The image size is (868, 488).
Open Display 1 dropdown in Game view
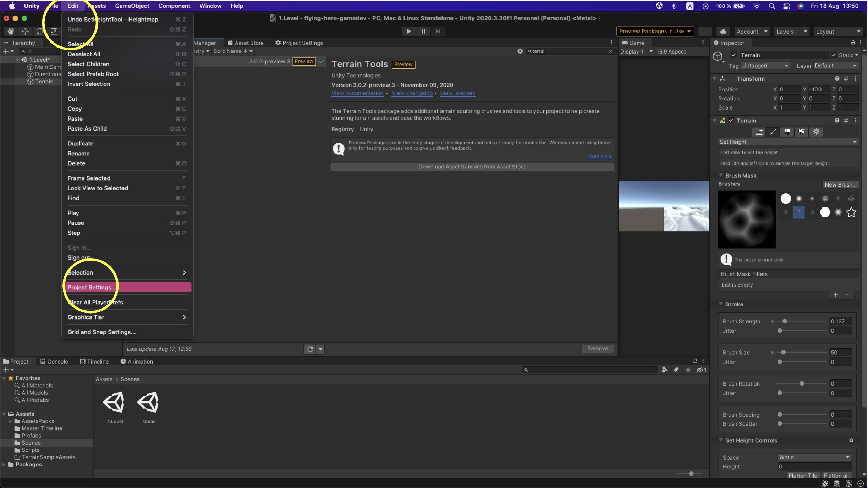click(x=636, y=51)
